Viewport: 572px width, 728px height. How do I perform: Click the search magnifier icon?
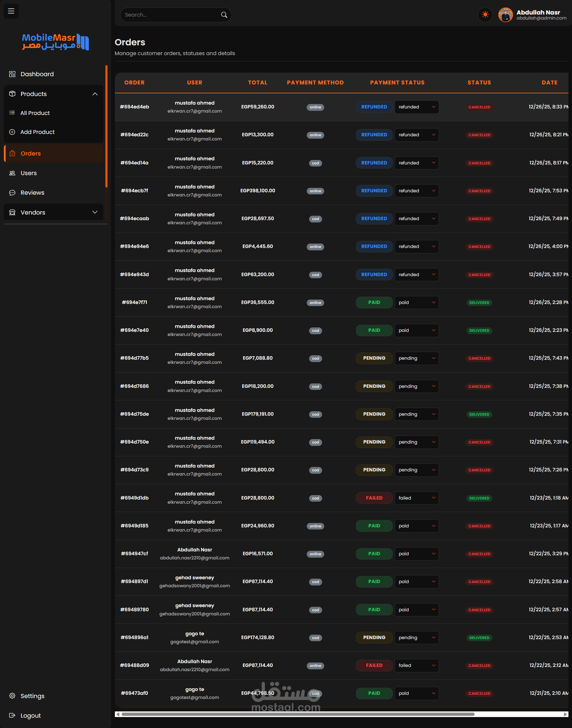click(224, 15)
